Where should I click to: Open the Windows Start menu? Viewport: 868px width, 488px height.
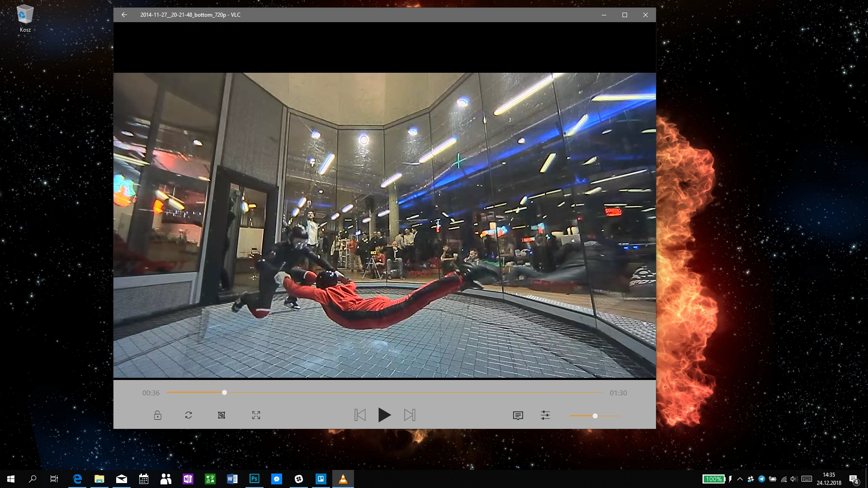(11, 479)
